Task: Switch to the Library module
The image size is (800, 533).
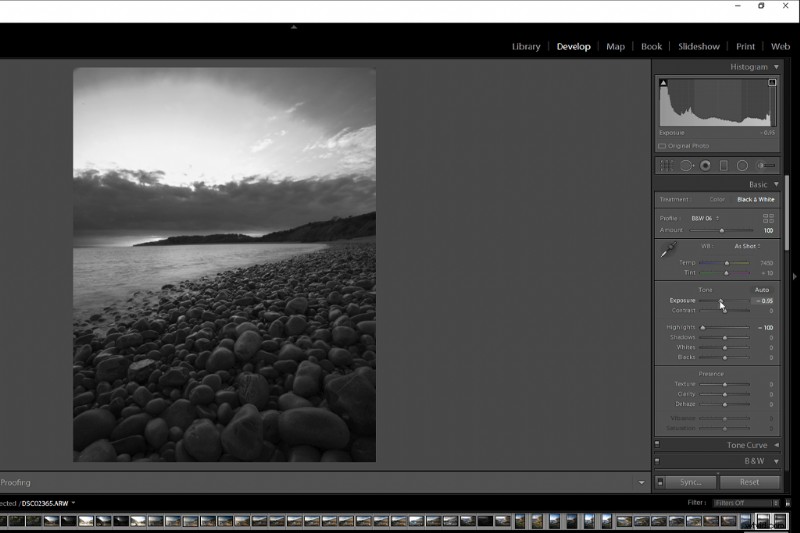Action: pos(526,46)
